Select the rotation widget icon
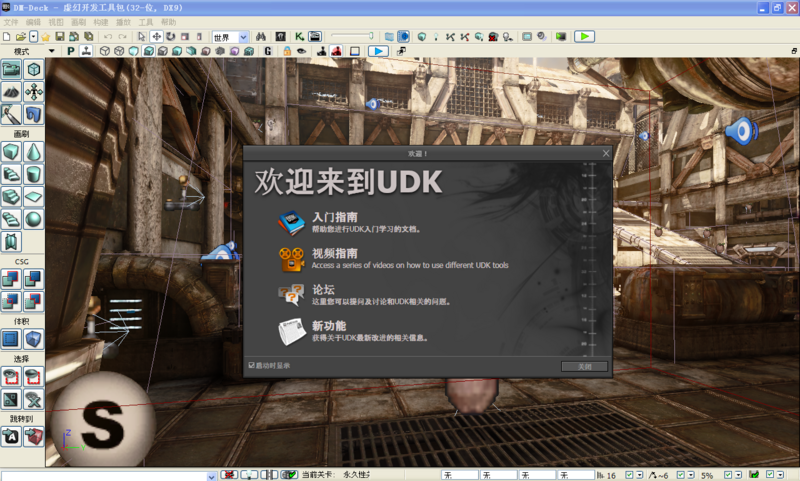The height and width of the screenshot is (481, 800). (x=170, y=37)
